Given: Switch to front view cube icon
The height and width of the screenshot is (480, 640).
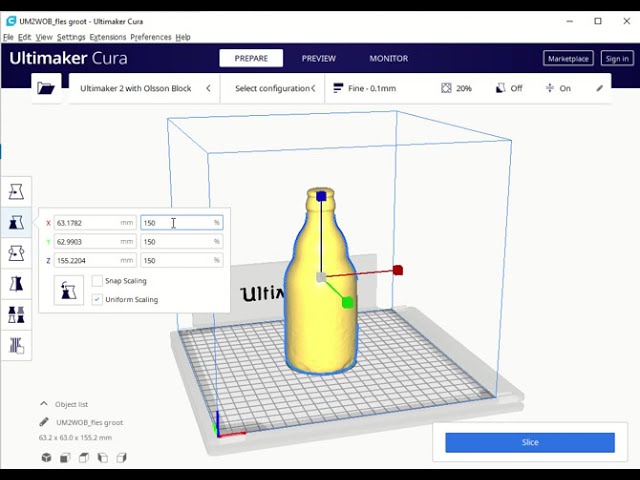Looking at the screenshot, I should coord(65,458).
